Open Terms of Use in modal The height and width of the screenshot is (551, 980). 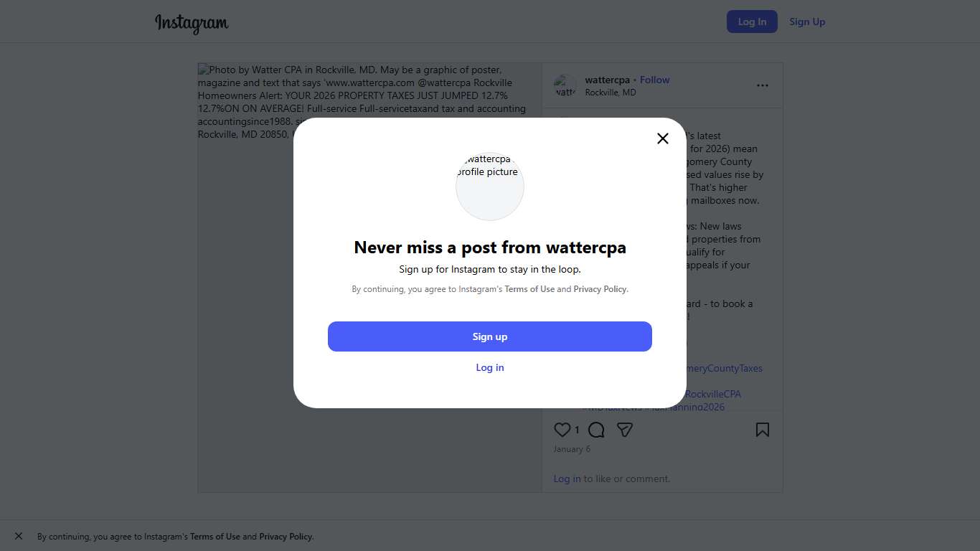click(x=529, y=289)
